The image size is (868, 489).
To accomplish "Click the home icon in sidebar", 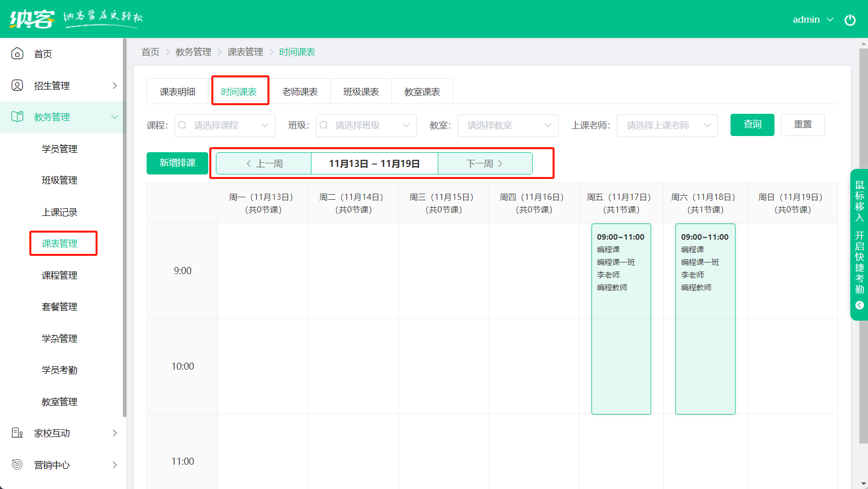I will click(x=17, y=54).
